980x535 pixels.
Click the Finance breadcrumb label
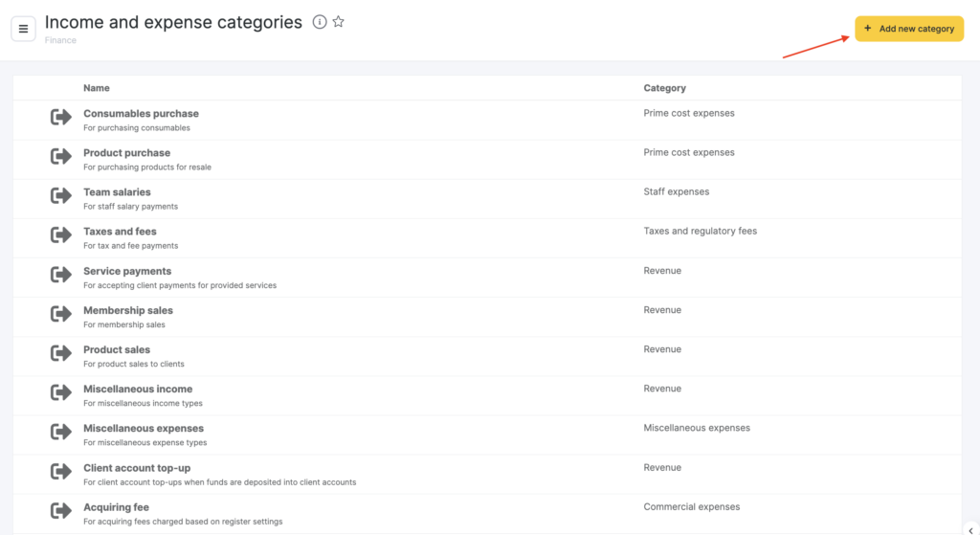[60, 41]
